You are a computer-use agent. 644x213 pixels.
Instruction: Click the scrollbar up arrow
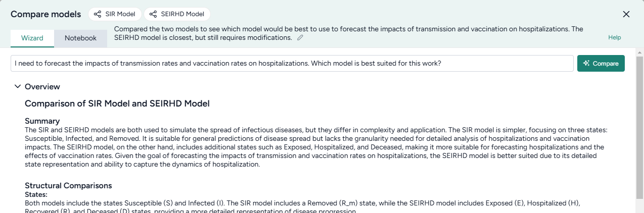point(639,52)
